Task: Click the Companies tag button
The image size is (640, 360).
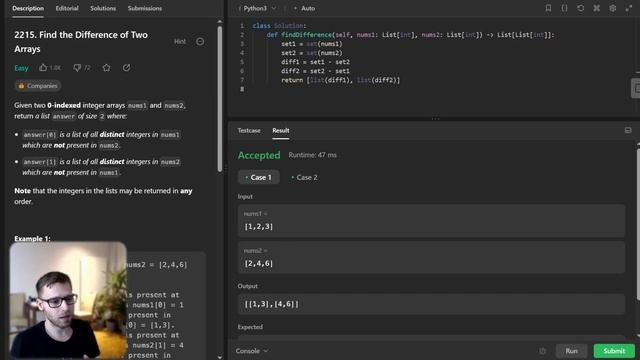Action: pos(38,86)
